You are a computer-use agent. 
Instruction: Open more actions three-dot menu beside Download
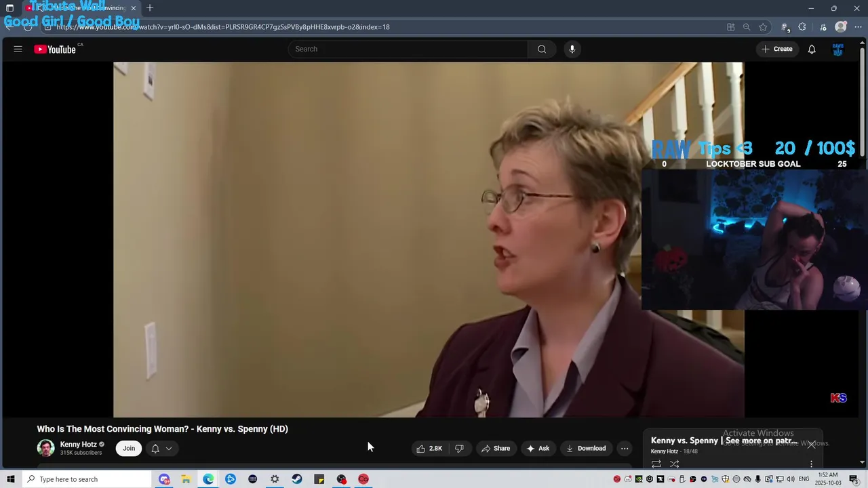point(625,448)
